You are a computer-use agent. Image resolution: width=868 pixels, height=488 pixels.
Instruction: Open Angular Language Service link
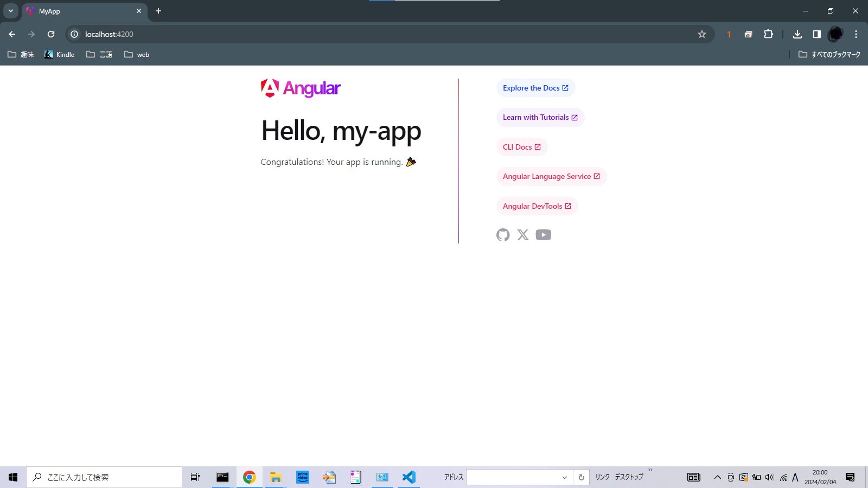coord(551,176)
